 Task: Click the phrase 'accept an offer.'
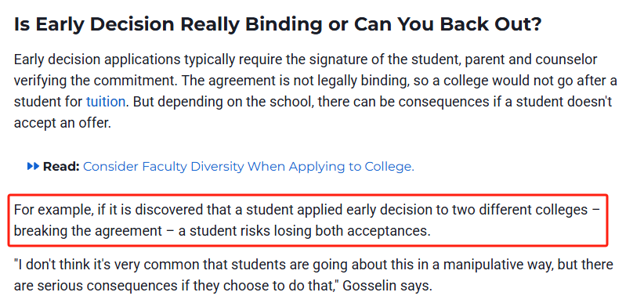coord(63,123)
